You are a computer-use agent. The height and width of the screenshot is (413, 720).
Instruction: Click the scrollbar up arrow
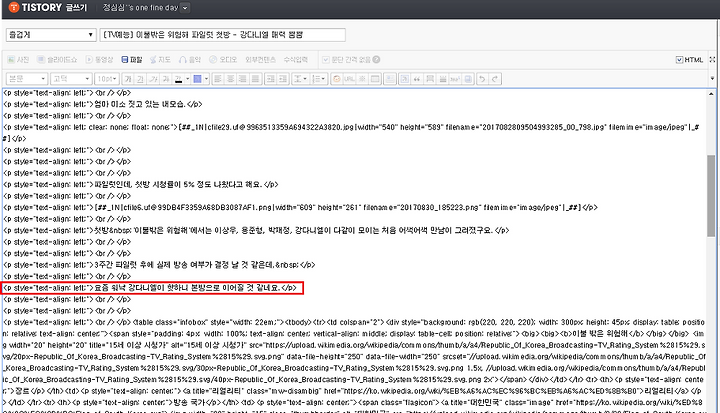[711, 94]
